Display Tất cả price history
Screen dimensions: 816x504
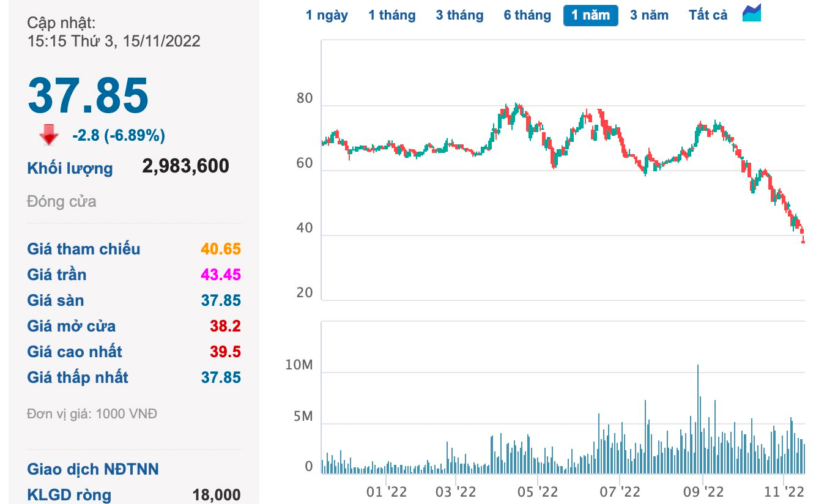(x=708, y=15)
